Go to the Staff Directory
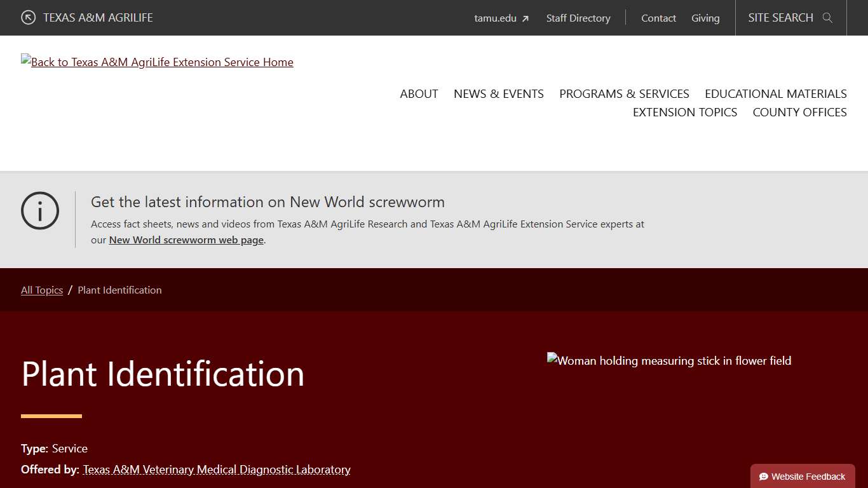The image size is (868, 488). [578, 18]
